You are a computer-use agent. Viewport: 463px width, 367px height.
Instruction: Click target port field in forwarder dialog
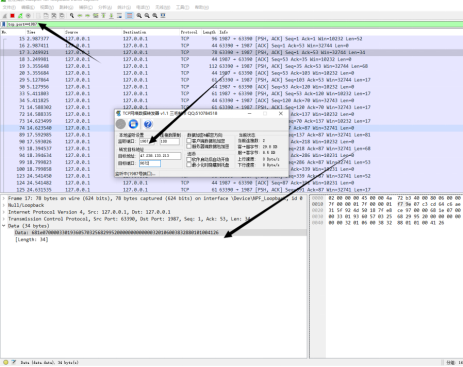150,163
